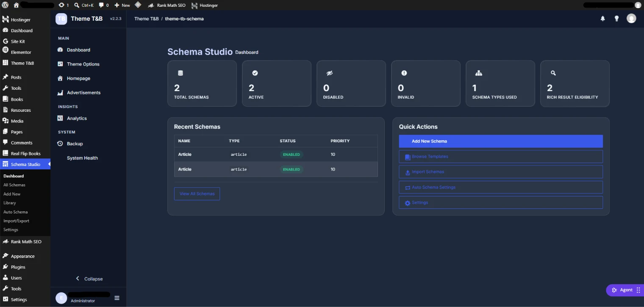Click the Disabled eye-slash stat card
The width and height of the screenshot is (644, 307).
tap(351, 83)
